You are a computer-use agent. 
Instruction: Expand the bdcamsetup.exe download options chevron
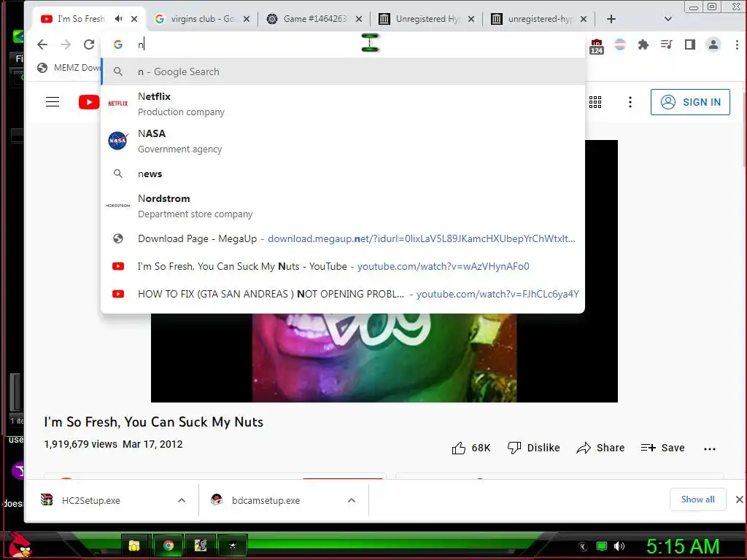coord(352,500)
